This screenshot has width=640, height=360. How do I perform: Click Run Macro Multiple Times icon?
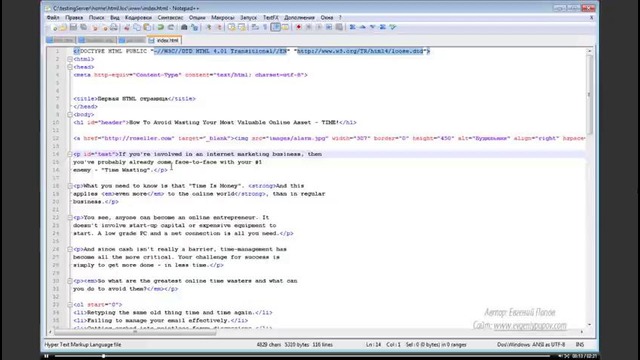(x=329, y=27)
